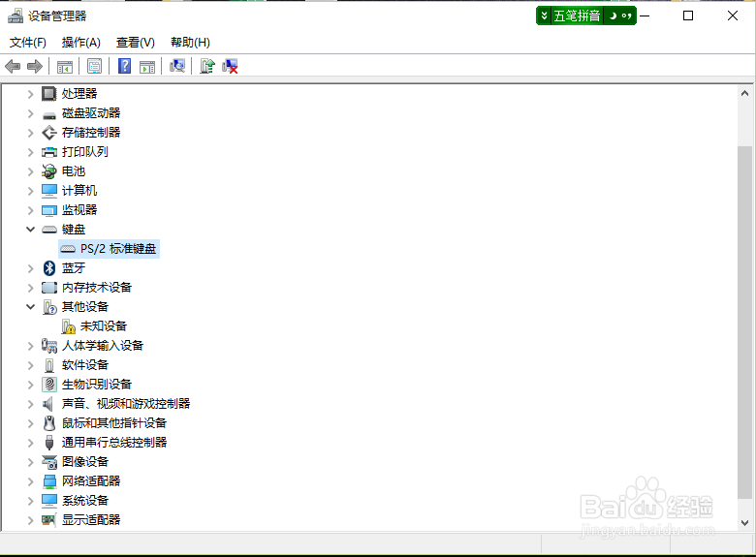
Task: Click the 处理器 processor icon
Action: coord(49,93)
